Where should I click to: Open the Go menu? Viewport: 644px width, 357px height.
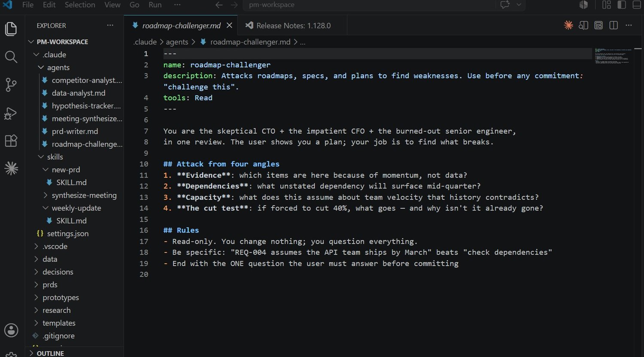click(x=134, y=5)
